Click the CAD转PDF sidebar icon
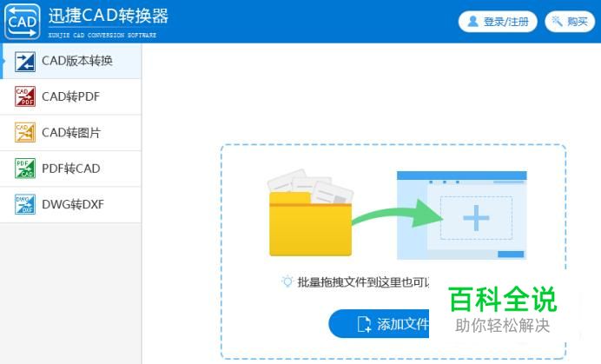601x364 pixels. 25,96
